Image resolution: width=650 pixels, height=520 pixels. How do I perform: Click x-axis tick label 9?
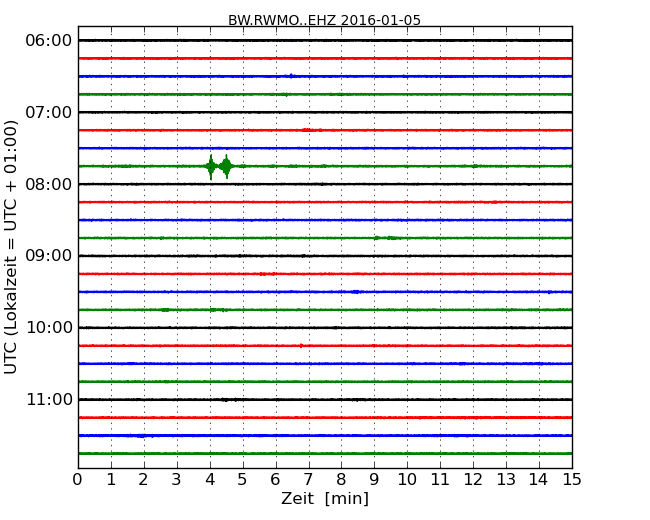coord(374,480)
